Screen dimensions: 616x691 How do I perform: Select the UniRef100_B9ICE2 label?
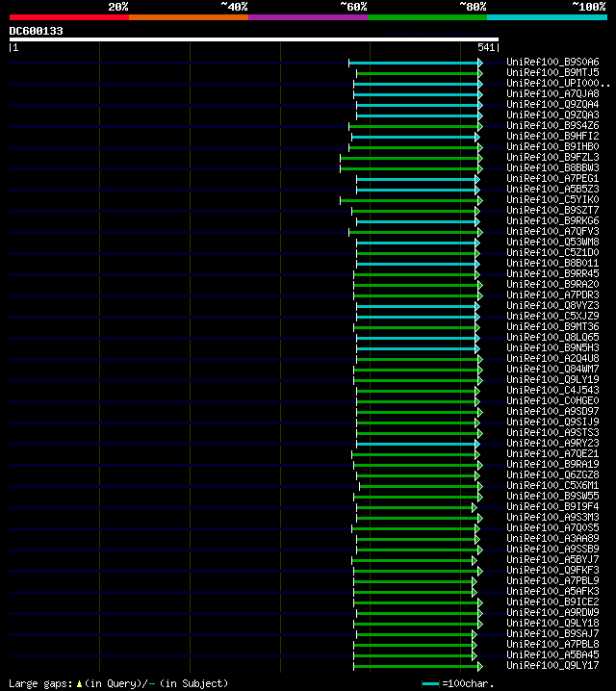pyautogui.click(x=552, y=601)
